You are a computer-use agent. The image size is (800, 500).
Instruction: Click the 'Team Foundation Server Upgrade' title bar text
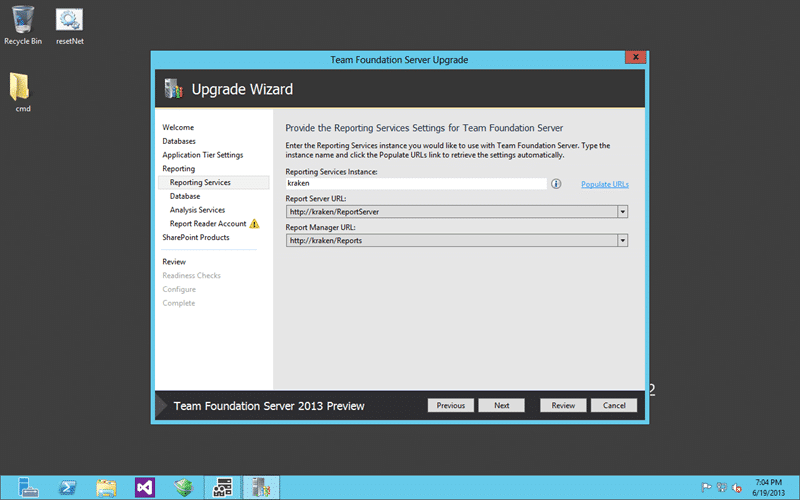(399, 60)
